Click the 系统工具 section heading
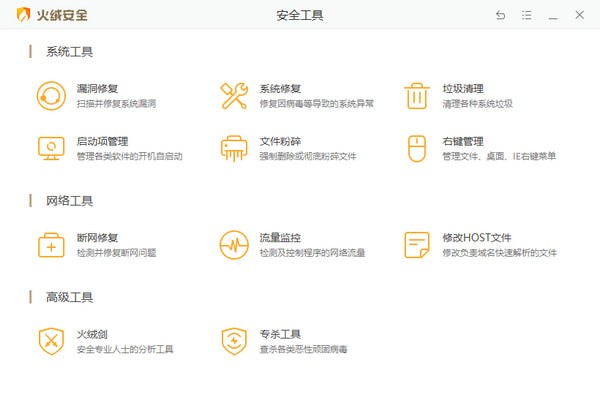The width and height of the screenshot is (600, 395). (x=69, y=52)
